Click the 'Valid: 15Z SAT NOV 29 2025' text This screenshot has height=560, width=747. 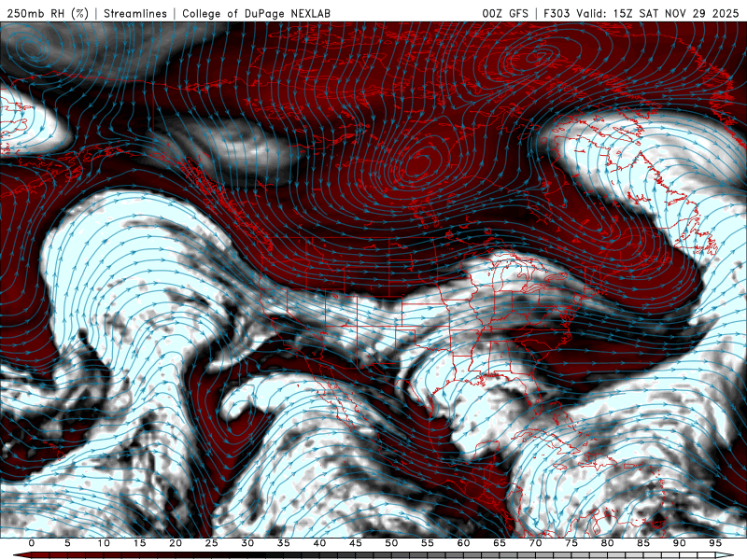point(657,13)
